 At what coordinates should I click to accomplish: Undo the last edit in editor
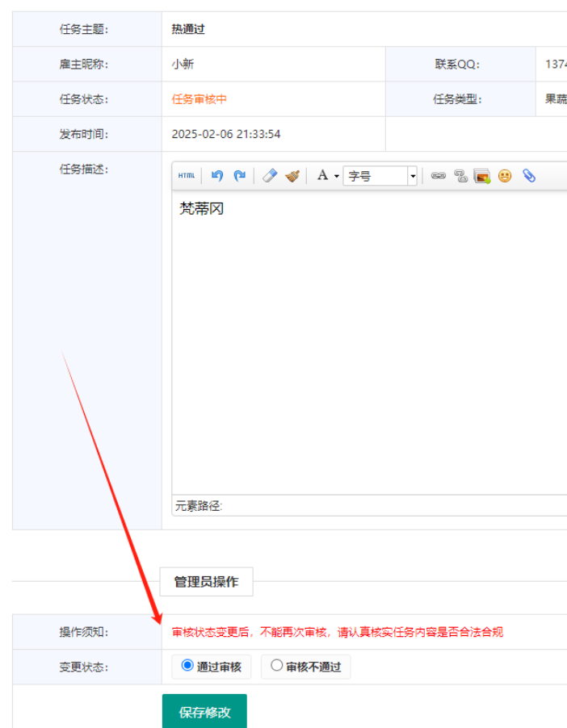(217, 175)
